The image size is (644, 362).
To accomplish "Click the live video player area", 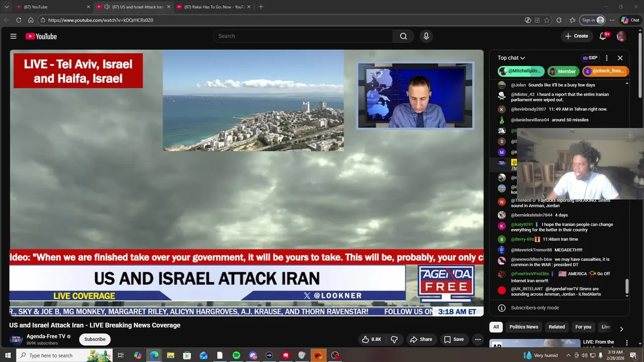I will click(247, 183).
